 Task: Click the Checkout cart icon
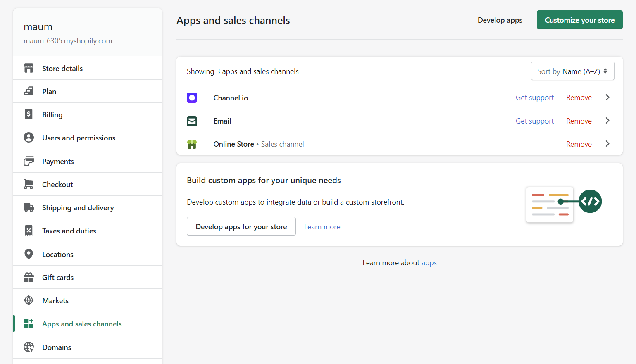coord(29,184)
